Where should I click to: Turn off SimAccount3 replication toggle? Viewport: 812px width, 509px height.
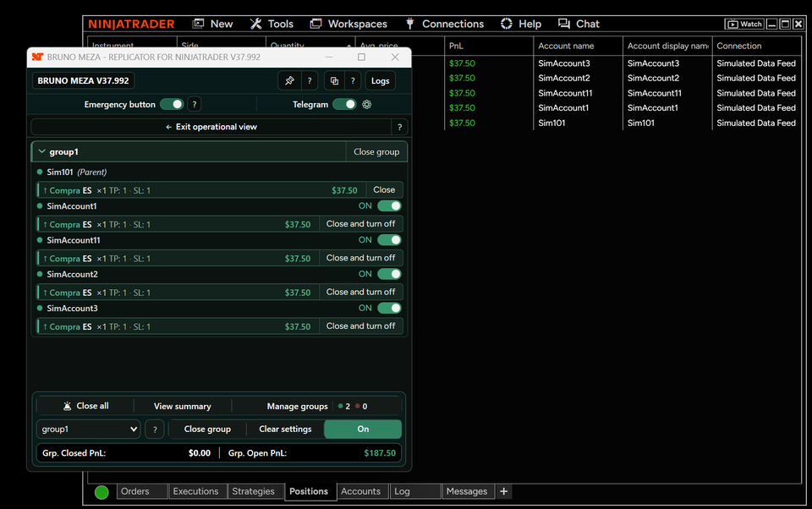[389, 309]
